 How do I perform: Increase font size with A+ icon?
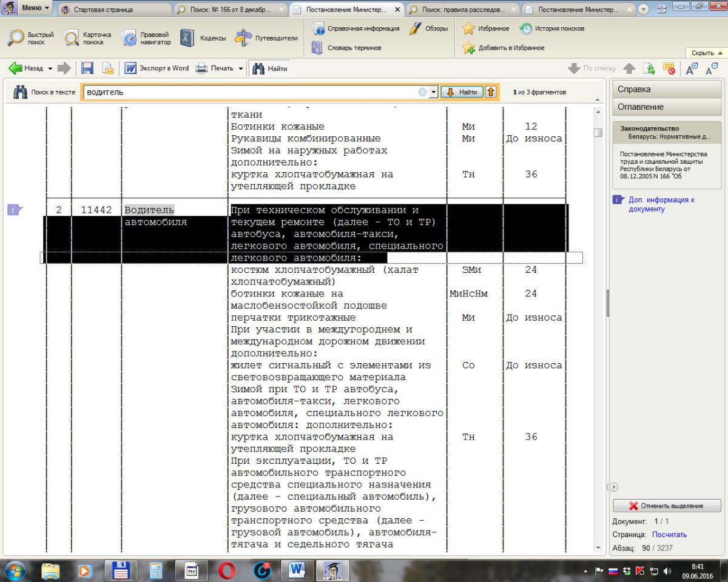(x=692, y=69)
